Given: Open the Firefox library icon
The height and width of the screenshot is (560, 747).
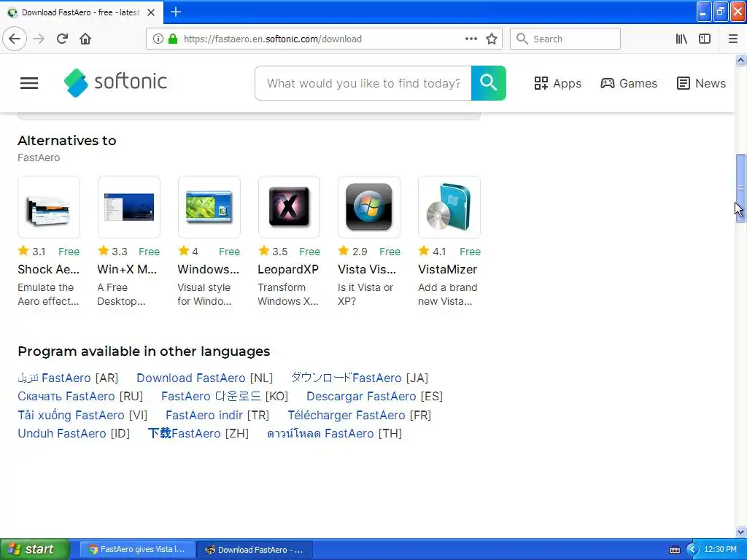Looking at the screenshot, I should coord(681,39).
